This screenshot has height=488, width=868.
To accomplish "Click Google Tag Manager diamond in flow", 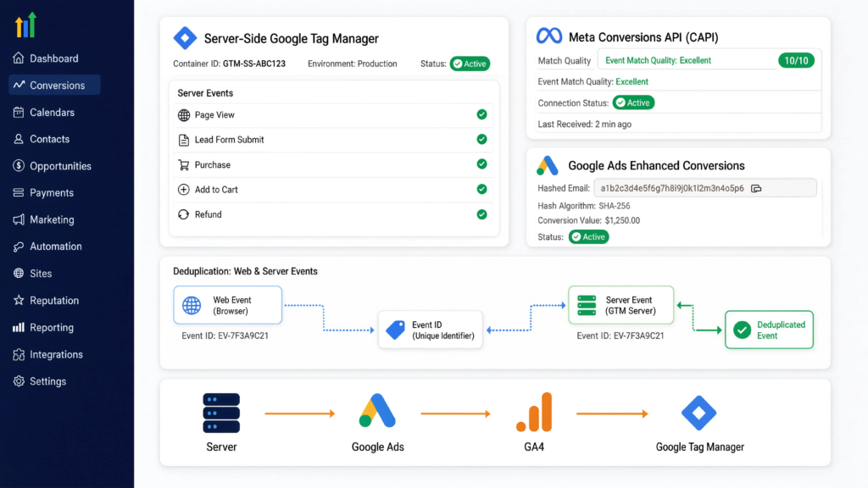I will pos(699,413).
